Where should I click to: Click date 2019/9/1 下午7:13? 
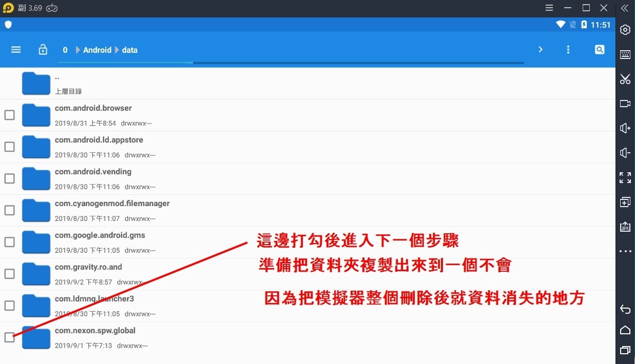83,346
